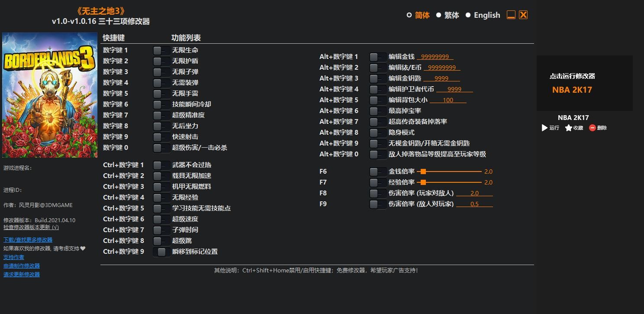Open 下载/查找更多修改器 link
The image size is (644, 314).
(28, 240)
